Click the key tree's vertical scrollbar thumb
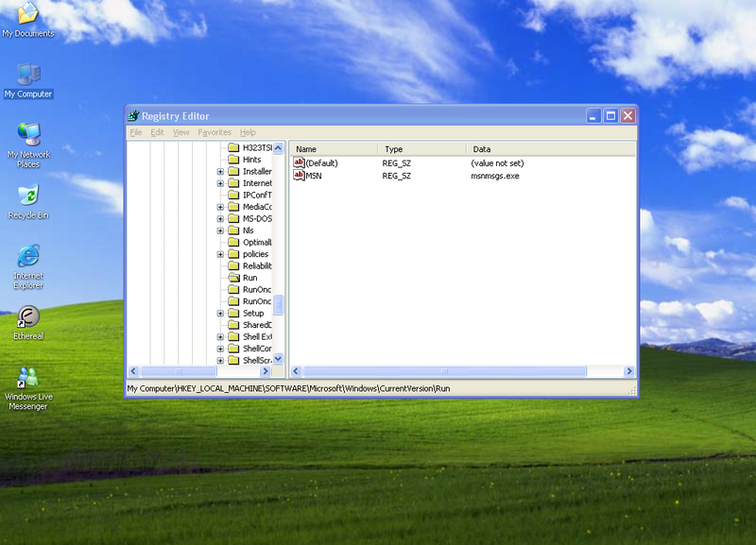 point(278,304)
